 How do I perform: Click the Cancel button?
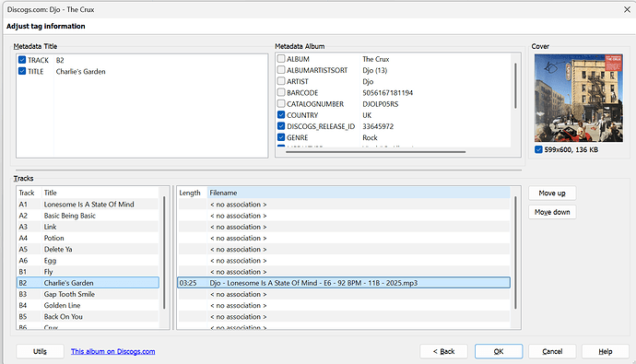pos(552,351)
